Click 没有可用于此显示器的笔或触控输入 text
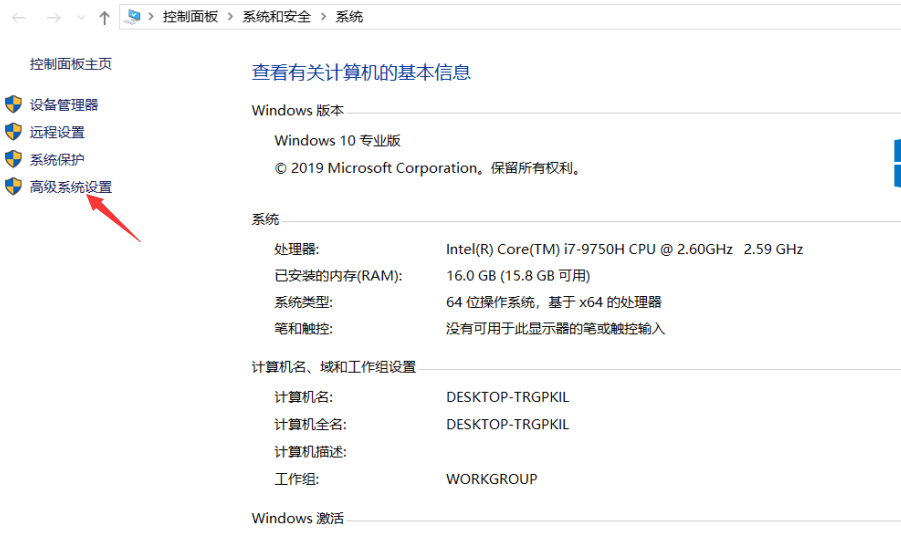The image size is (901, 533). pos(556,329)
